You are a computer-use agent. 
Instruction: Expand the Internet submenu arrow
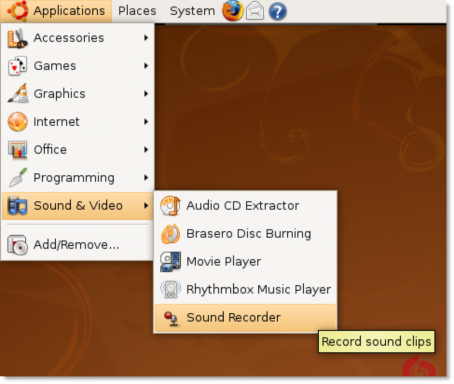146,122
